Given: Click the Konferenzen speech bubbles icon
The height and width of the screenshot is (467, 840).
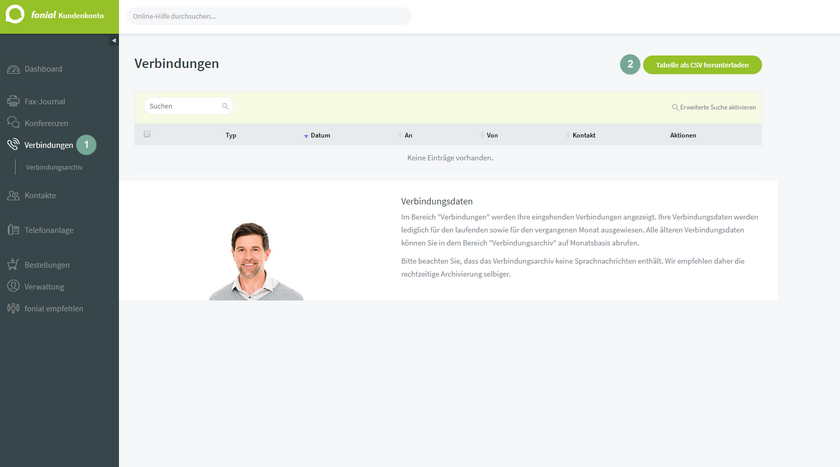Looking at the screenshot, I should (x=13, y=123).
